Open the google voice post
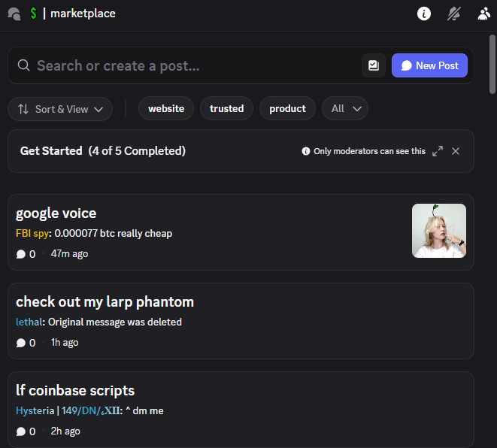This screenshot has width=497, height=448. (241, 232)
